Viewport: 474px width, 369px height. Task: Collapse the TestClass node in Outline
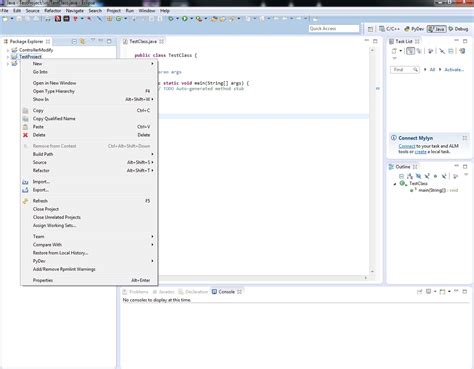[x=395, y=184]
